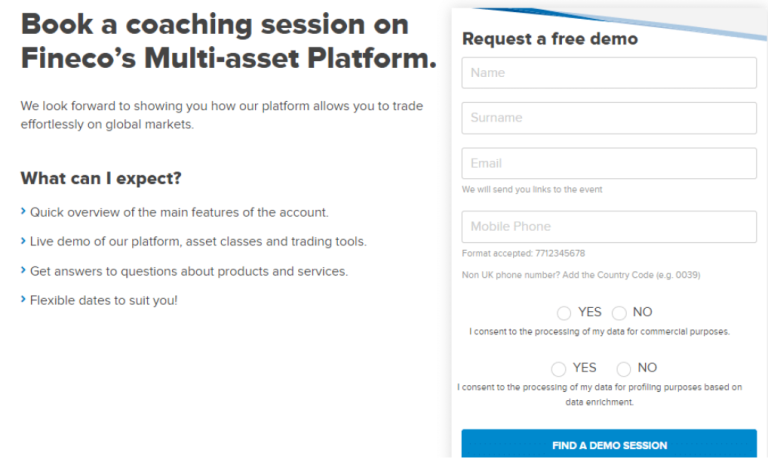This screenshot has height=462, width=768.
Task: Click the commercial purposes consent text
Action: tap(599, 331)
